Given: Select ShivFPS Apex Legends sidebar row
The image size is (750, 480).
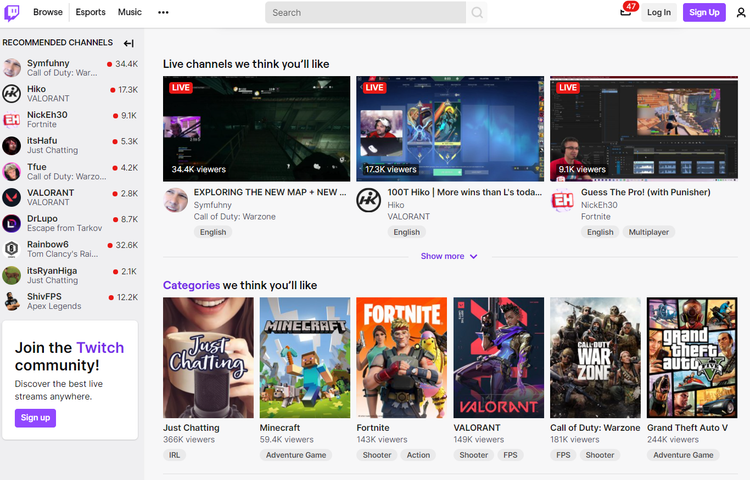Looking at the screenshot, I should point(70,301).
